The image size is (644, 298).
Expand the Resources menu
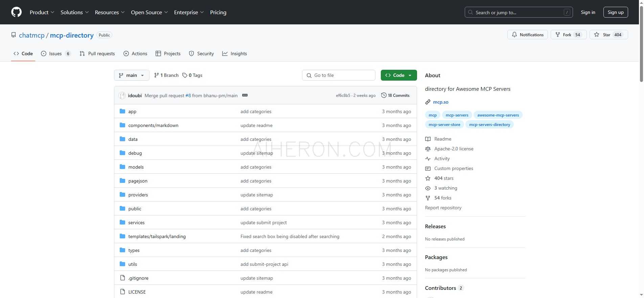110,12
